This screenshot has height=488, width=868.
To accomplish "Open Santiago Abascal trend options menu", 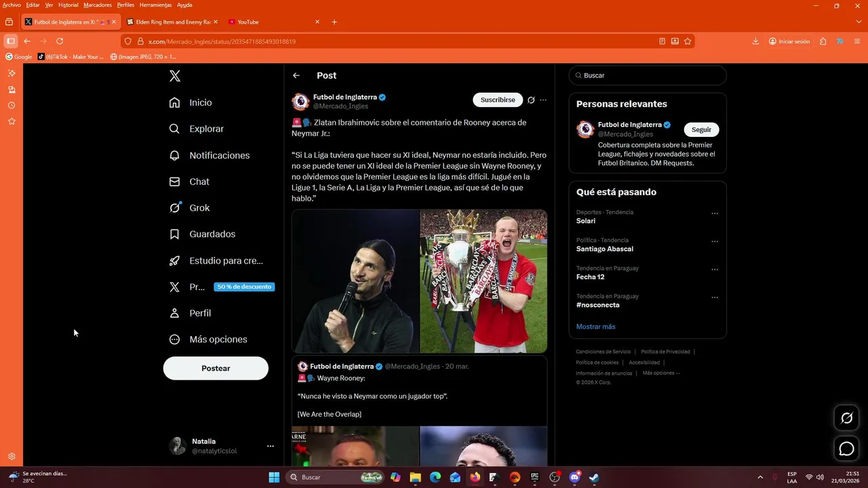I will pyautogui.click(x=715, y=241).
